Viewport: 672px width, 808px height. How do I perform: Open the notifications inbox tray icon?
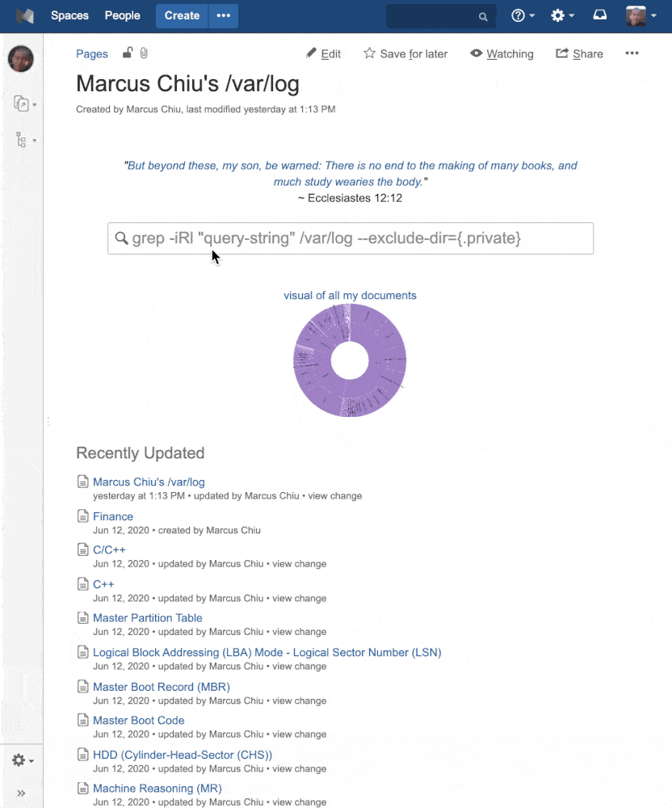point(600,15)
